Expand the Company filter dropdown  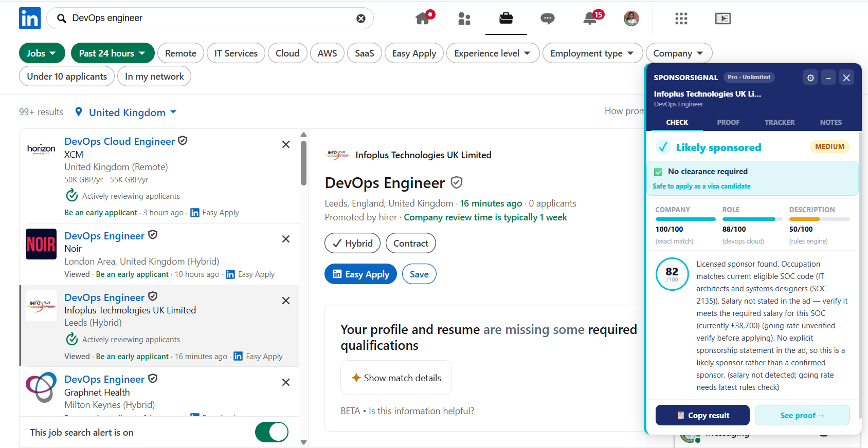point(679,53)
